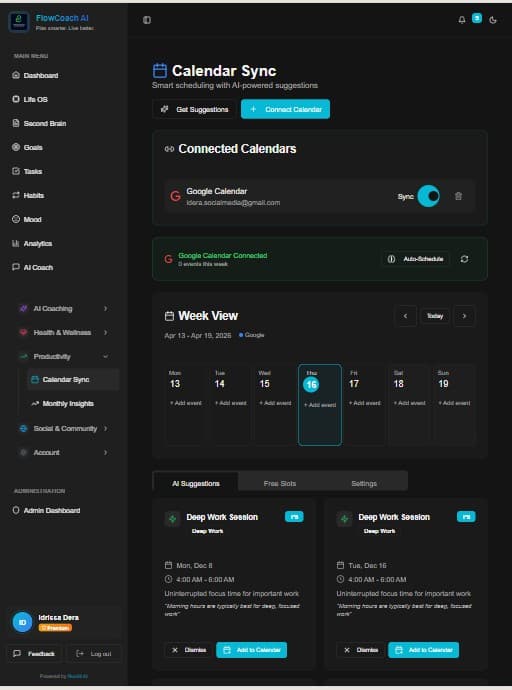The image size is (512, 690).
Task: Dismiss the Mon, Dec 8 Deep Work suggestion
Action: tap(189, 650)
